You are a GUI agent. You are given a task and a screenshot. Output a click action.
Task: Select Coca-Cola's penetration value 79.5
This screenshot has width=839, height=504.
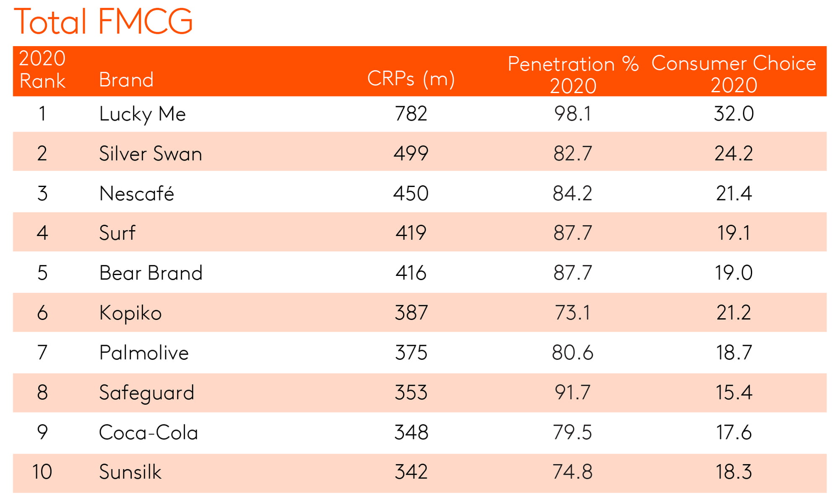point(573,432)
